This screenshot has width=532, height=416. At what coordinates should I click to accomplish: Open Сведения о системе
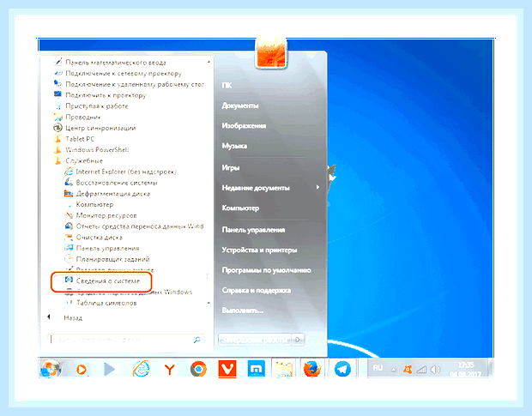click(x=102, y=280)
